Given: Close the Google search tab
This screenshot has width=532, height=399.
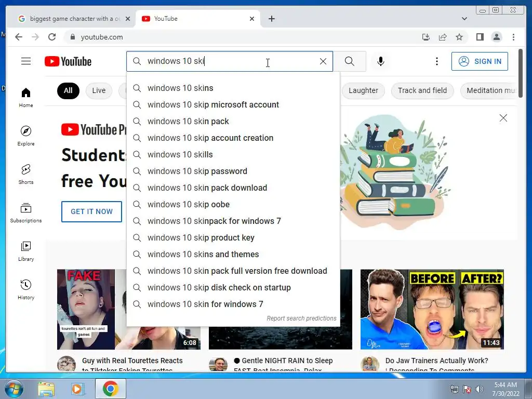Looking at the screenshot, I should pyautogui.click(x=128, y=19).
